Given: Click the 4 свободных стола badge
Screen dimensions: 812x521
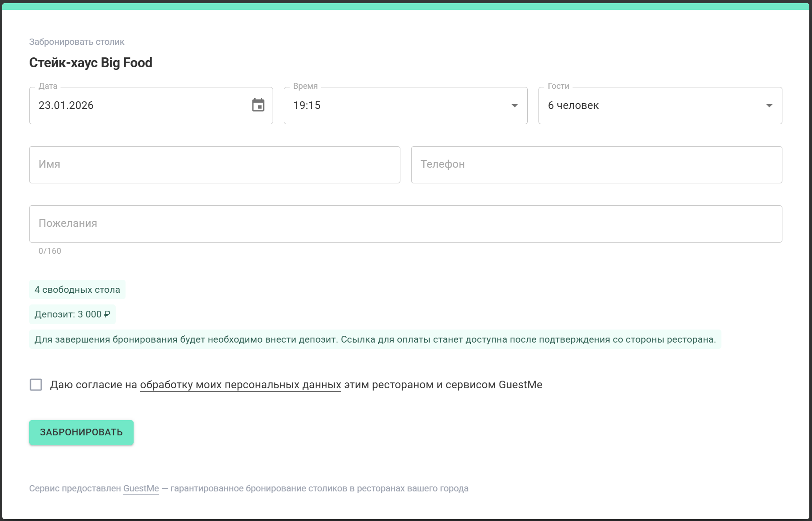Looking at the screenshot, I should (x=77, y=289).
